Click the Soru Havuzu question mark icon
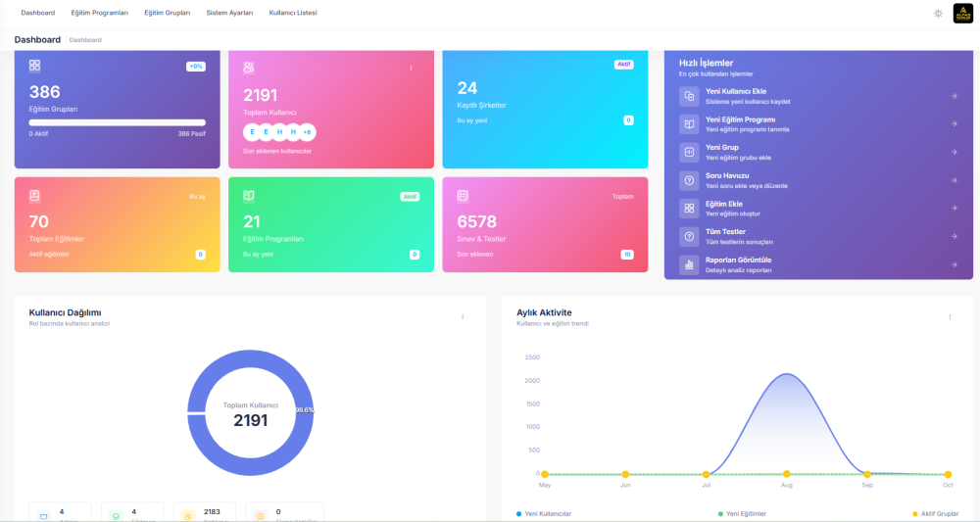980x522 pixels. pyautogui.click(x=689, y=180)
